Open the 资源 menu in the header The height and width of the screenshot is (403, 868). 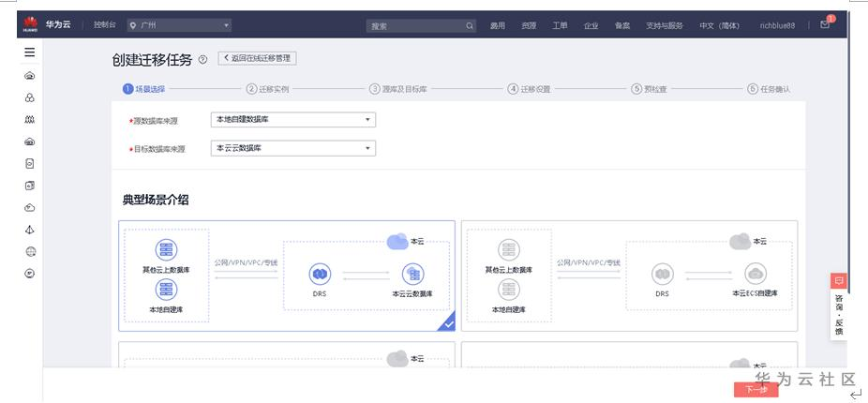click(529, 25)
